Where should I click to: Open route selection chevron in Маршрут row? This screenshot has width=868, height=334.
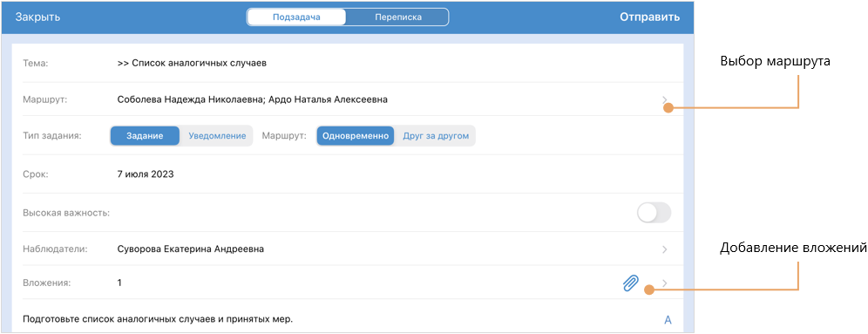coord(664,99)
